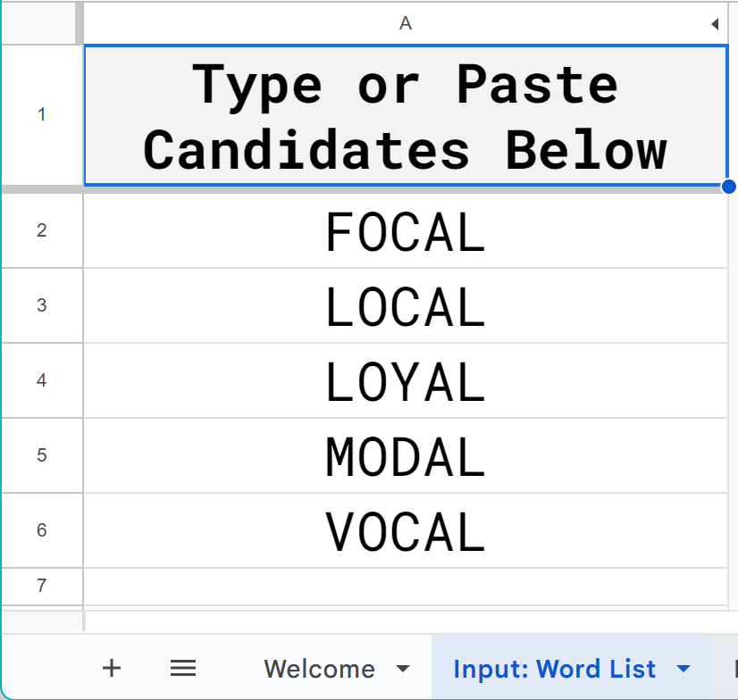Click the row 7 header number
The image size is (738, 700).
[41, 586]
